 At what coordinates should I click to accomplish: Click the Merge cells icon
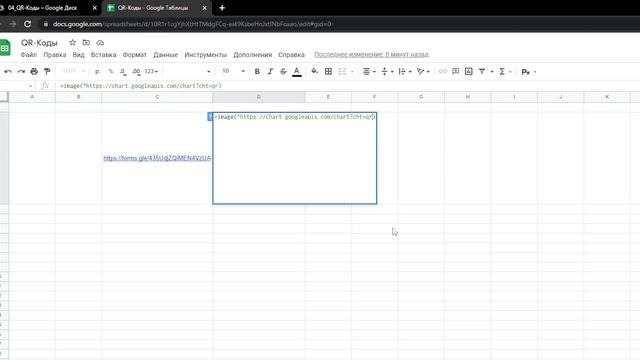(x=342, y=71)
